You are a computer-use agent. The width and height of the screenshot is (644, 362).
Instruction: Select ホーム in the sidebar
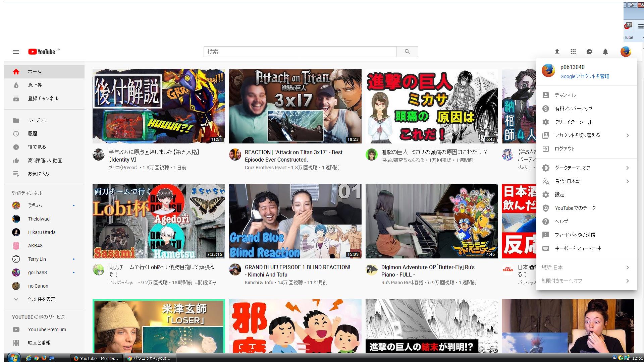(44, 72)
